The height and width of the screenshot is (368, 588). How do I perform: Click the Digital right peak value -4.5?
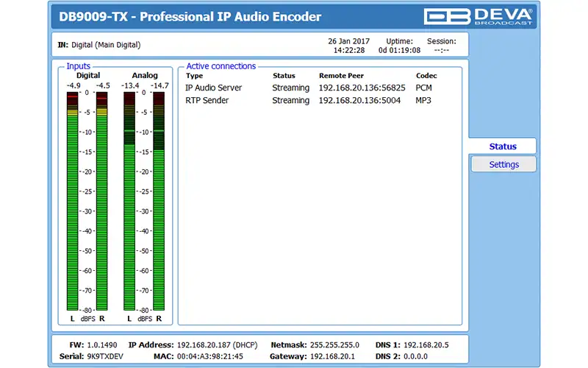click(103, 86)
